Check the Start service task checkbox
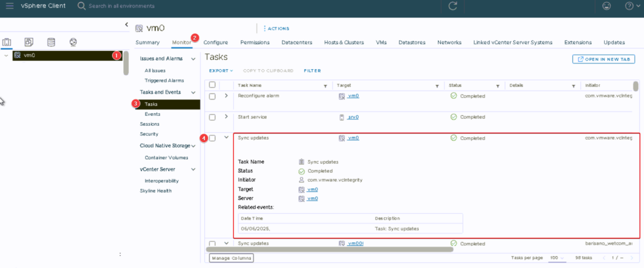The height and width of the screenshot is (268, 644). 212,117
